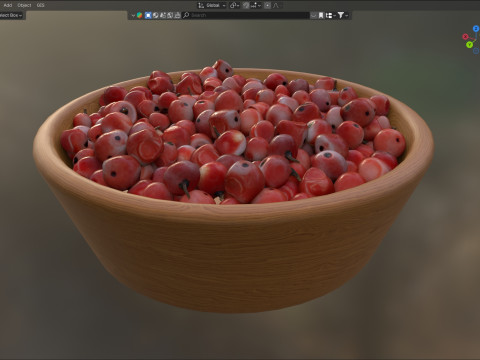Toggle the snap magnet icon
The height and width of the screenshot is (360, 480).
pyautogui.click(x=246, y=5)
